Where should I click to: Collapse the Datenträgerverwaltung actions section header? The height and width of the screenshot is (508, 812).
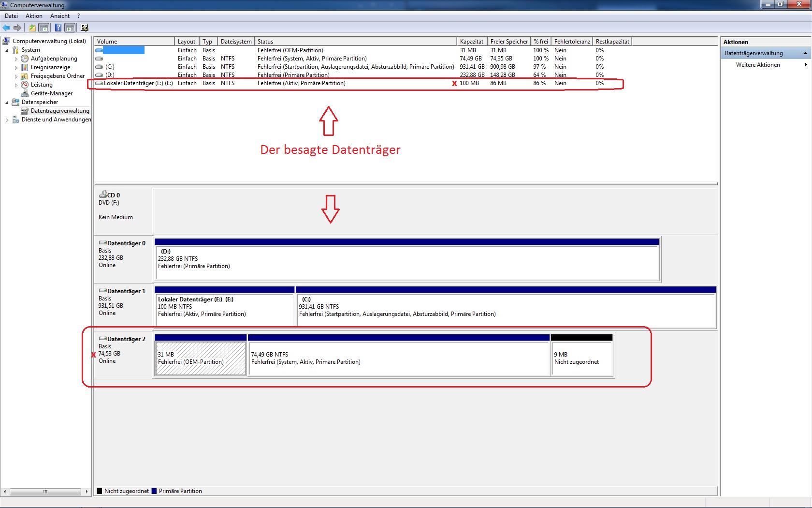805,53
